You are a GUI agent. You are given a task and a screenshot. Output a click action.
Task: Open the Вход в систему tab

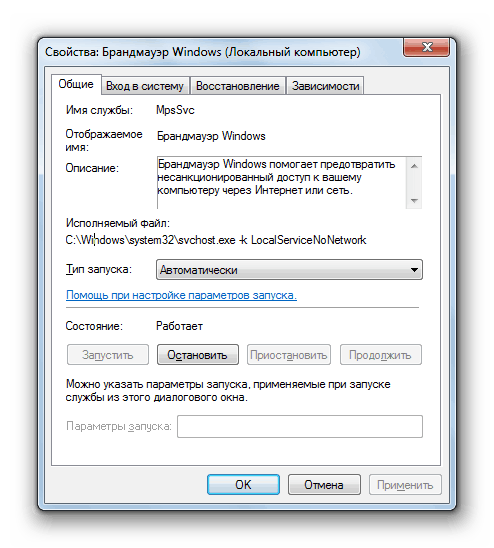pos(145,86)
